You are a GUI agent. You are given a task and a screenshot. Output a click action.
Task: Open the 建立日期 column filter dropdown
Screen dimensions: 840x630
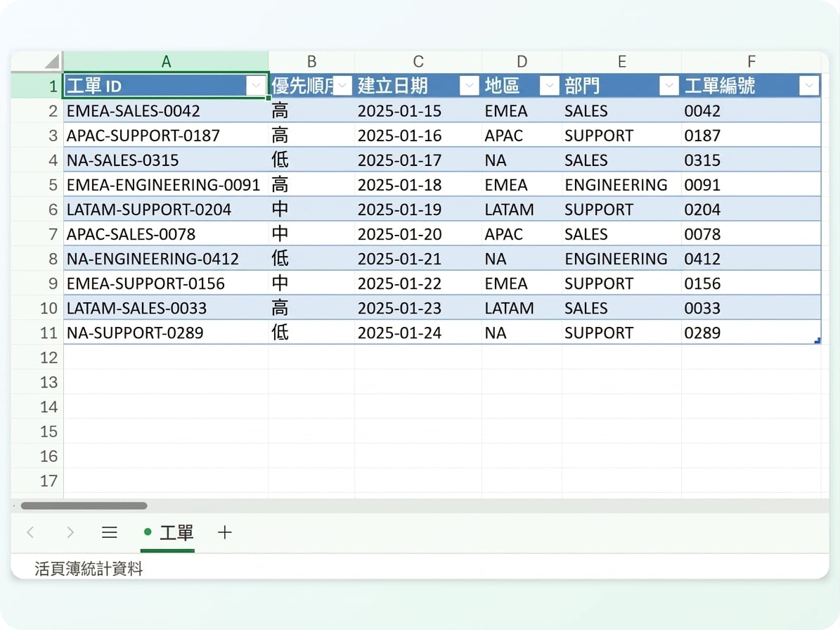coord(470,85)
